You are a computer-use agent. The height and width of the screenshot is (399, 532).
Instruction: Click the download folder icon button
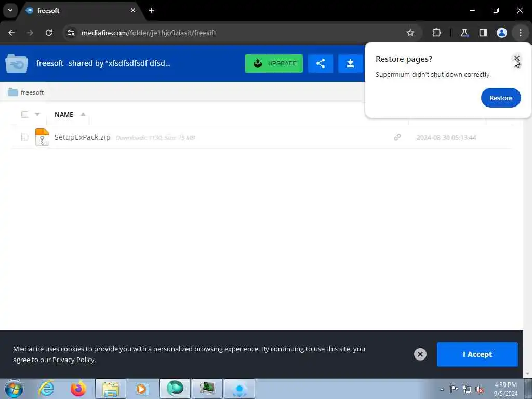coord(351,63)
